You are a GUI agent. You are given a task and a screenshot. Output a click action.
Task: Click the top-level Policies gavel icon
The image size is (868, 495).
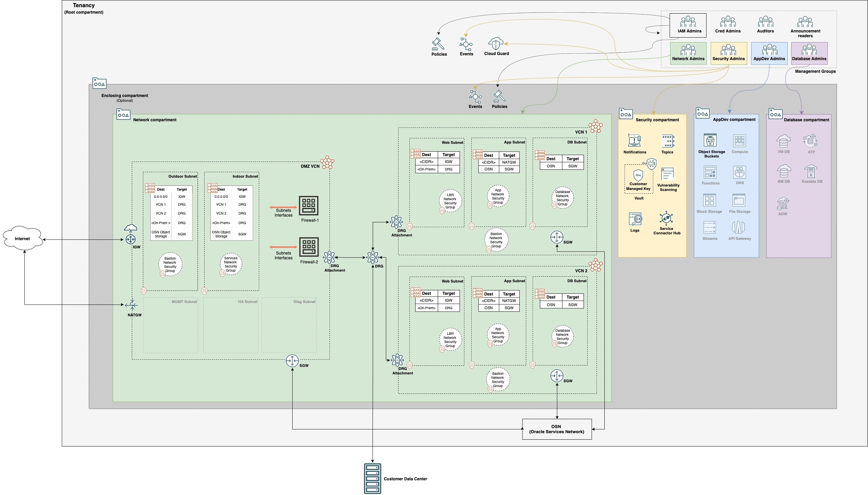438,44
